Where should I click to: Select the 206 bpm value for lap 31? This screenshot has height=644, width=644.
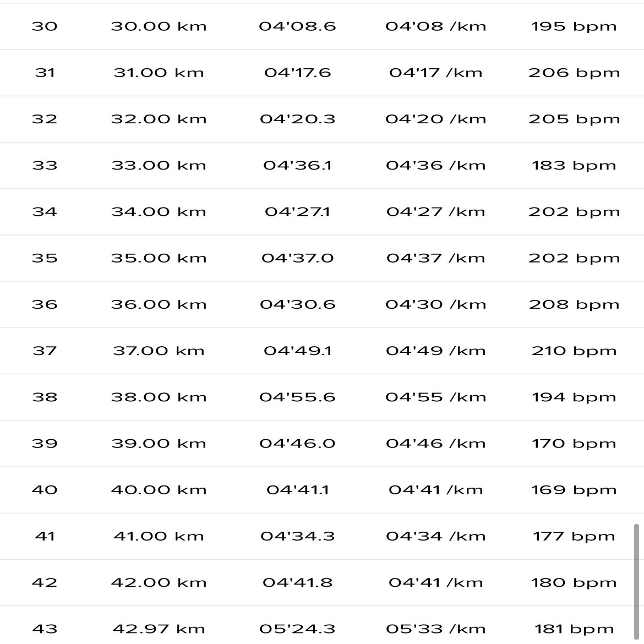[574, 73]
